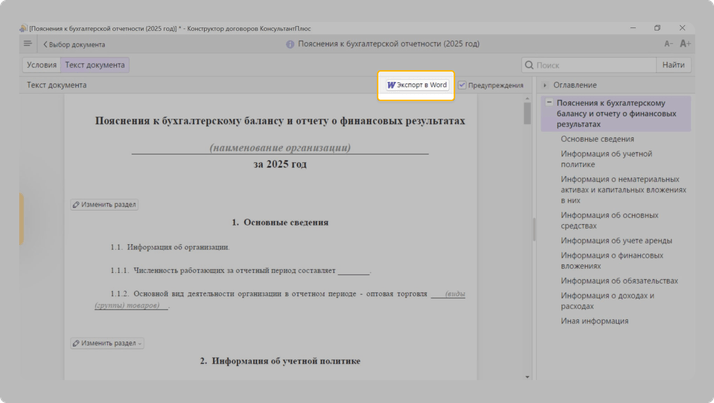The width and height of the screenshot is (714, 403).
Task: Go to Информация об учете аренды
Action: click(x=616, y=240)
